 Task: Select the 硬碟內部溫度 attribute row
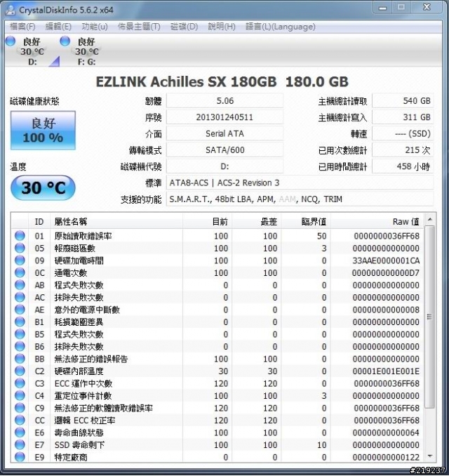tap(217, 371)
